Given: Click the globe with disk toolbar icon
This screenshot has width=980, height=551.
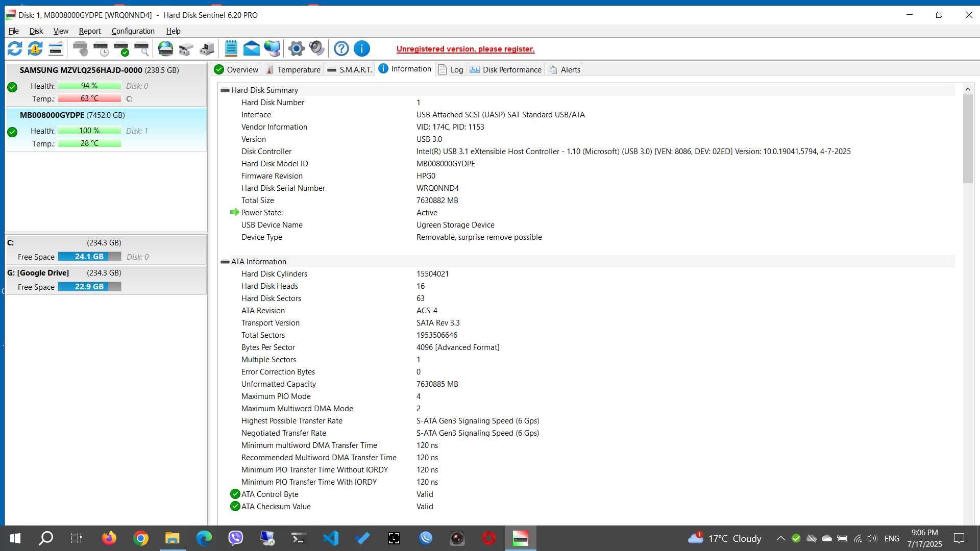Looking at the screenshot, I should pos(165,49).
